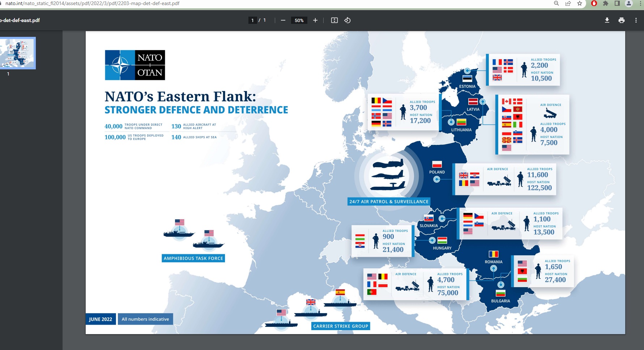The image size is (644, 350).
Task: Print the PDF document
Action: [x=622, y=20]
